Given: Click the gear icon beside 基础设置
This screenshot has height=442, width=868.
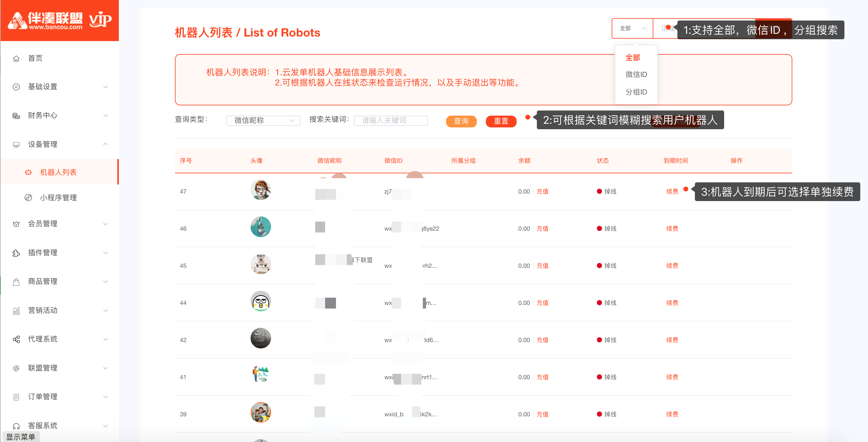Looking at the screenshot, I should tap(16, 87).
